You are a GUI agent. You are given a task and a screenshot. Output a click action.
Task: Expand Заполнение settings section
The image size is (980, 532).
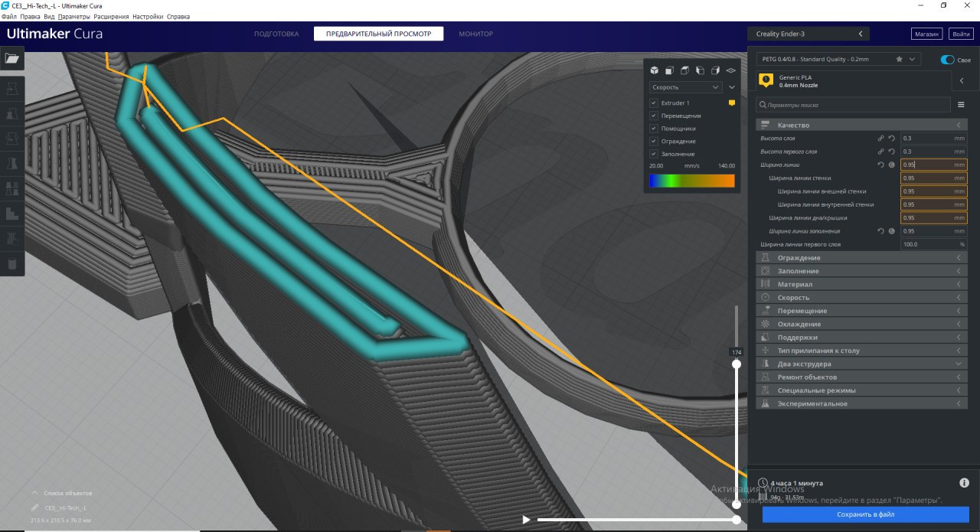[x=861, y=271]
